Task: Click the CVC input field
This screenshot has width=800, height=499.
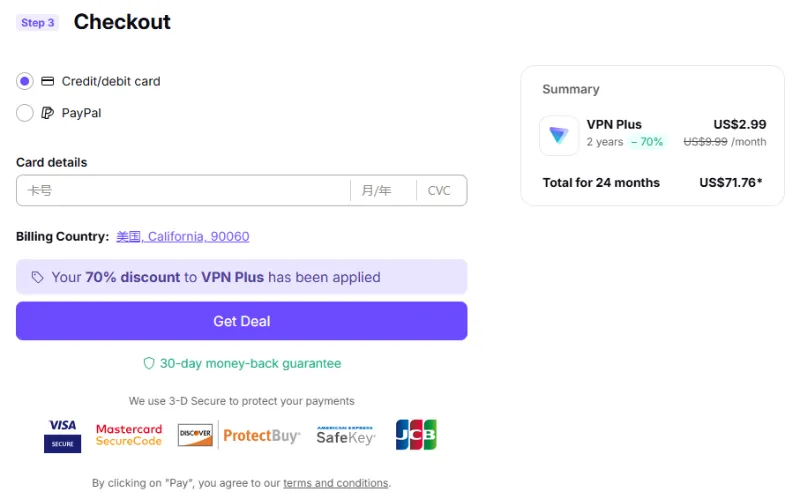Action: (439, 190)
